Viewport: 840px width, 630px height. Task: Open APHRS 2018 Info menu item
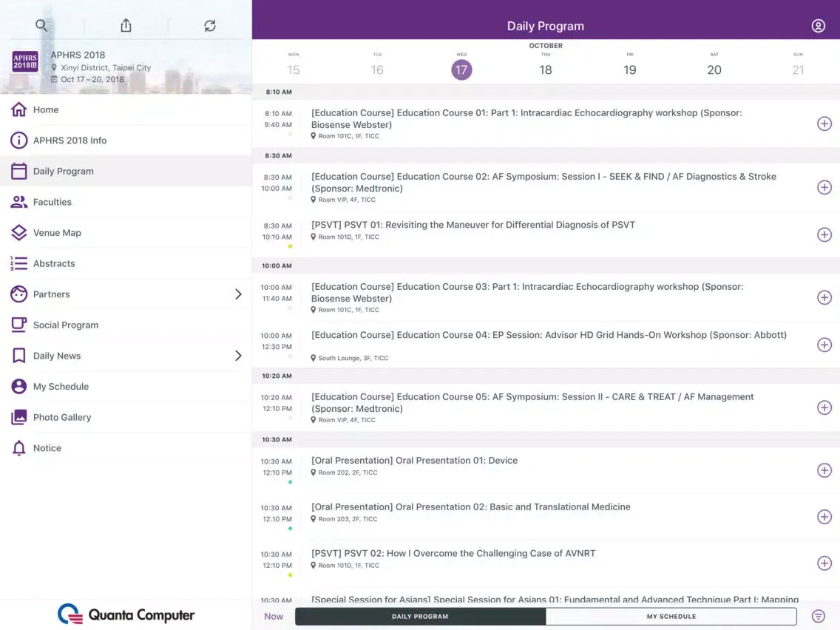coord(126,140)
